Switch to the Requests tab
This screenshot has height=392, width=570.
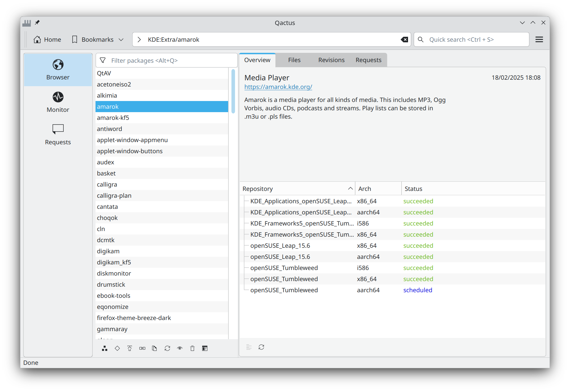coord(368,60)
